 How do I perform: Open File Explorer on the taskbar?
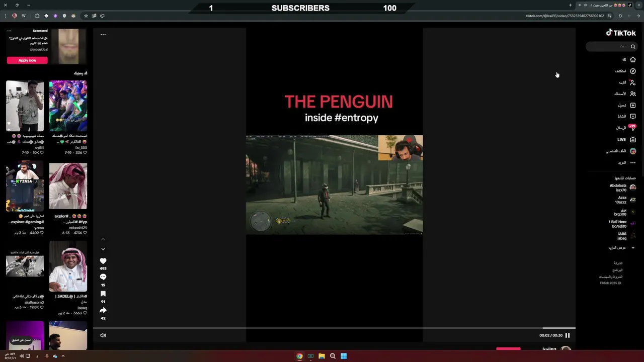tap(321, 356)
